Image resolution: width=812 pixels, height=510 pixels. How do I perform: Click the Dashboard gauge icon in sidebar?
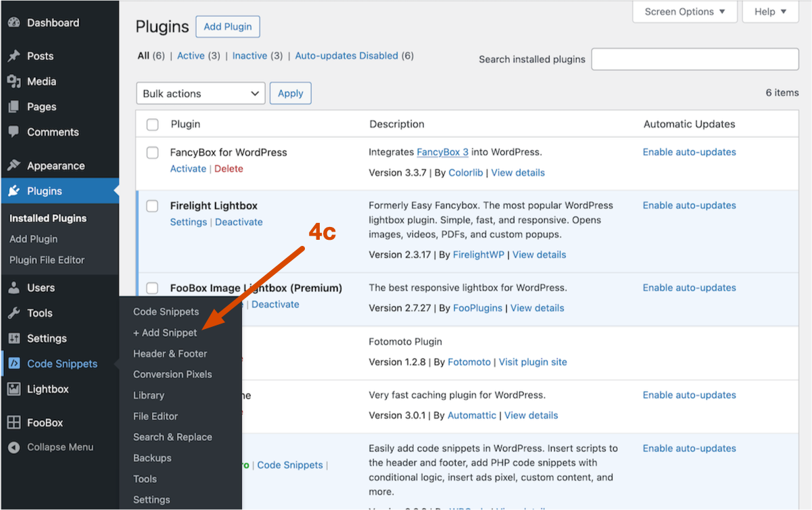pyautogui.click(x=14, y=22)
